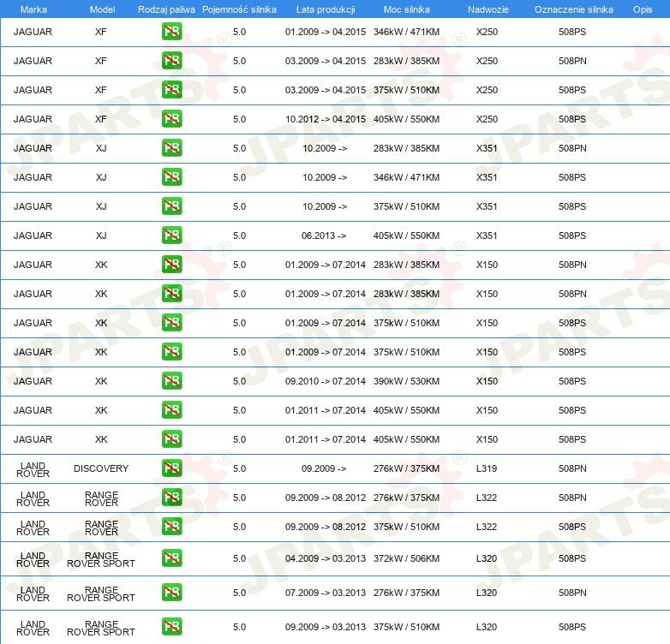Click the petrol fuel icon for Jaguar XJ 283kW
The height and width of the screenshot is (644, 670).
tap(171, 148)
